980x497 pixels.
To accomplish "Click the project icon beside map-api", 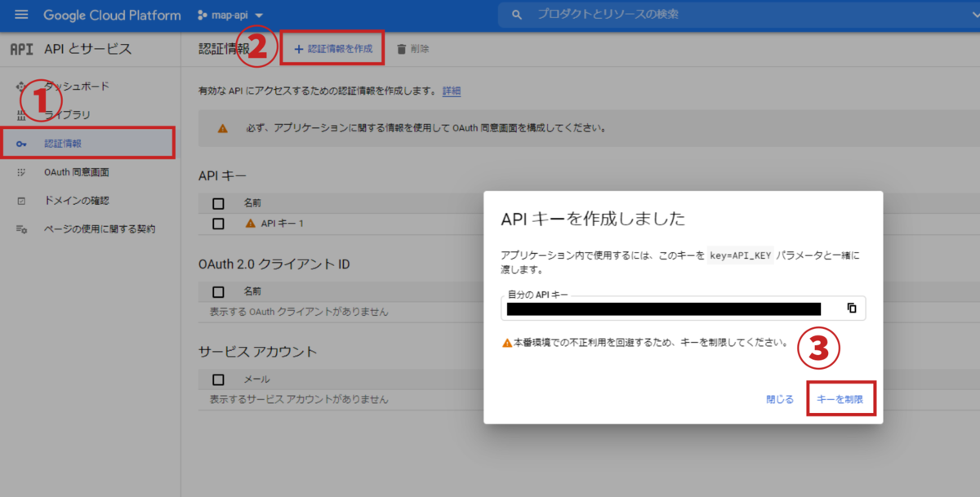I will (203, 16).
